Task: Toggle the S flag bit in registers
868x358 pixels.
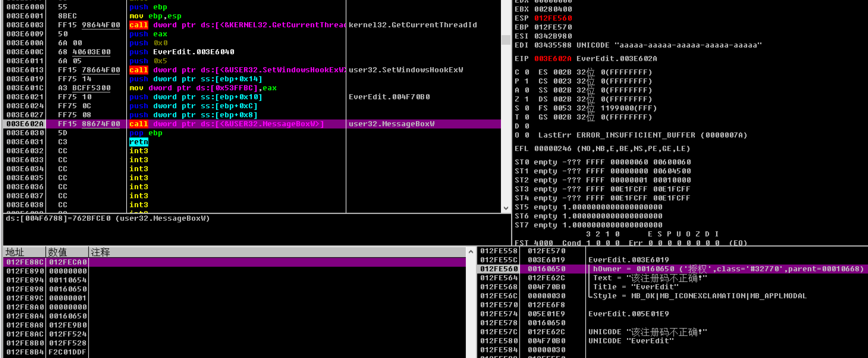Action: click(527, 108)
